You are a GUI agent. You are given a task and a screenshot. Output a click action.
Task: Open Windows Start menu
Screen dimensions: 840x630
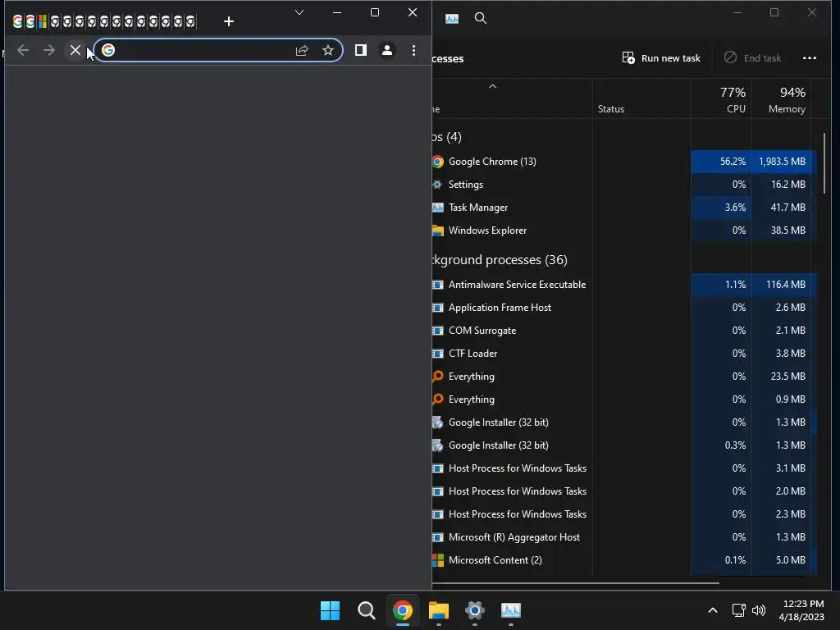tap(330, 610)
